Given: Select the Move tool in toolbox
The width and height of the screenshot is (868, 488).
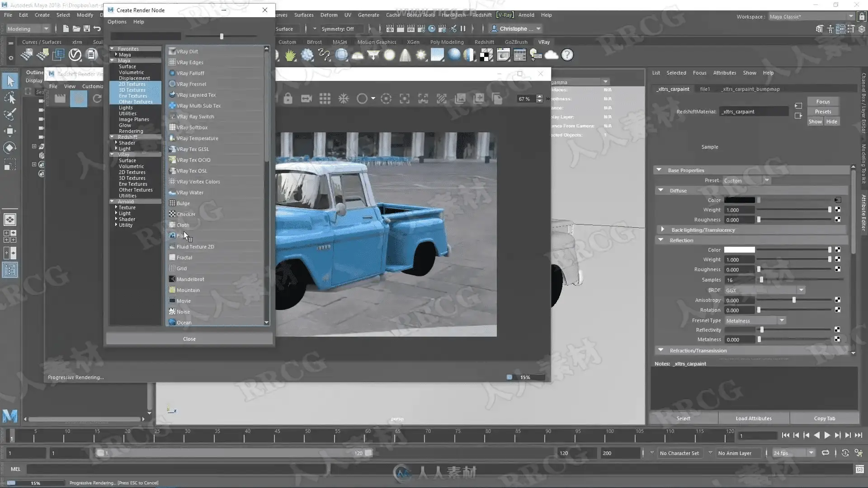Looking at the screenshot, I should click(x=10, y=131).
